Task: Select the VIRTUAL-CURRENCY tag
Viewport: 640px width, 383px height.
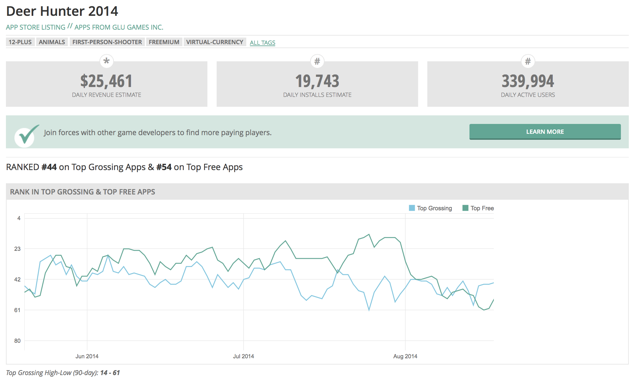Action: click(215, 42)
